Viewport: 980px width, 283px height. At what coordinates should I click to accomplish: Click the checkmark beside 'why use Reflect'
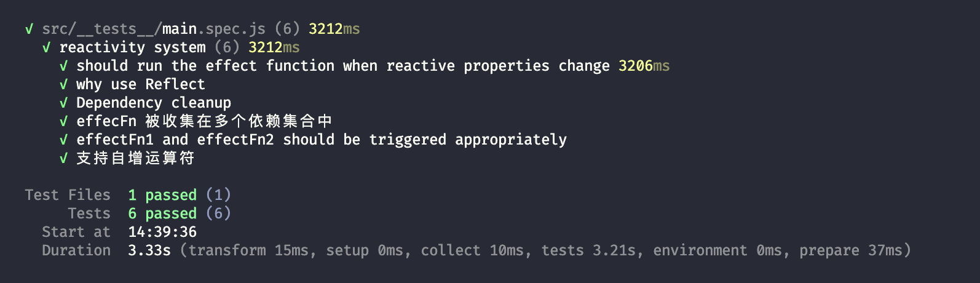(x=63, y=84)
